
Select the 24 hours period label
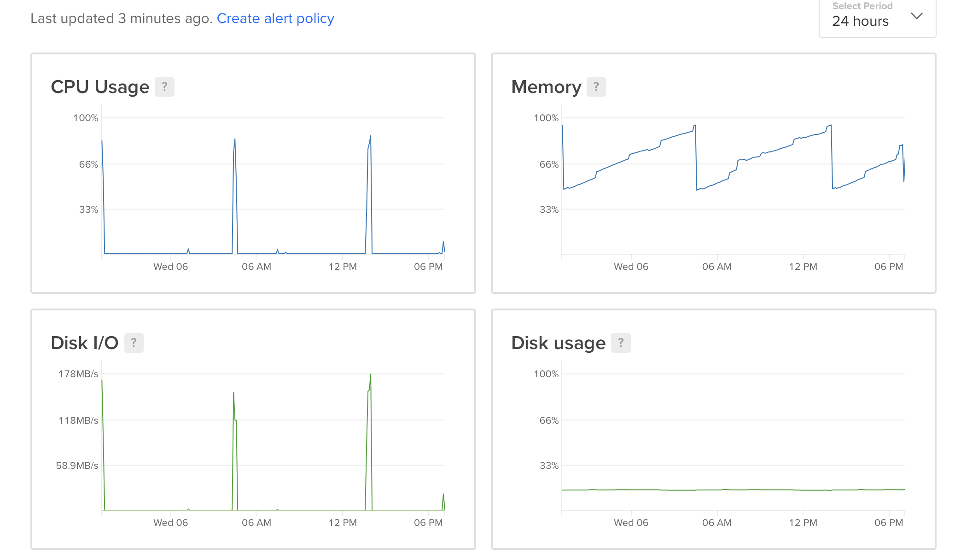coord(860,21)
